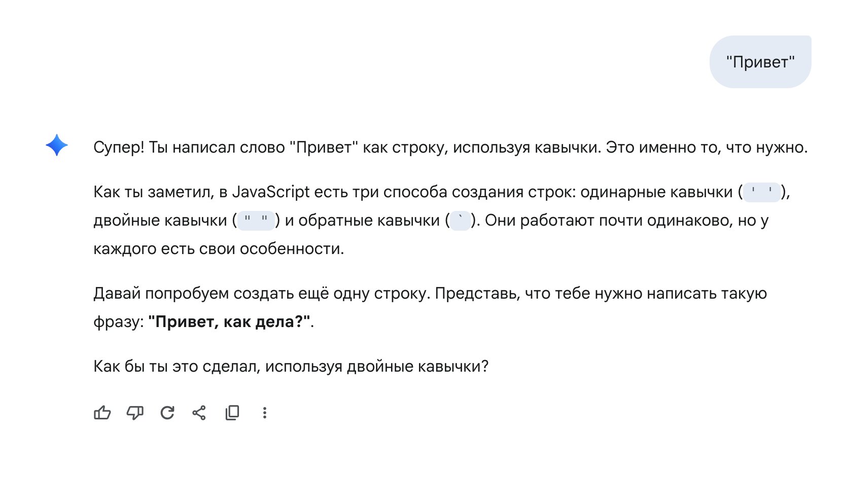Image resolution: width=843 pixels, height=504 pixels.
Task: Like the response with thumbs up
Action: [x=102, y=413]
